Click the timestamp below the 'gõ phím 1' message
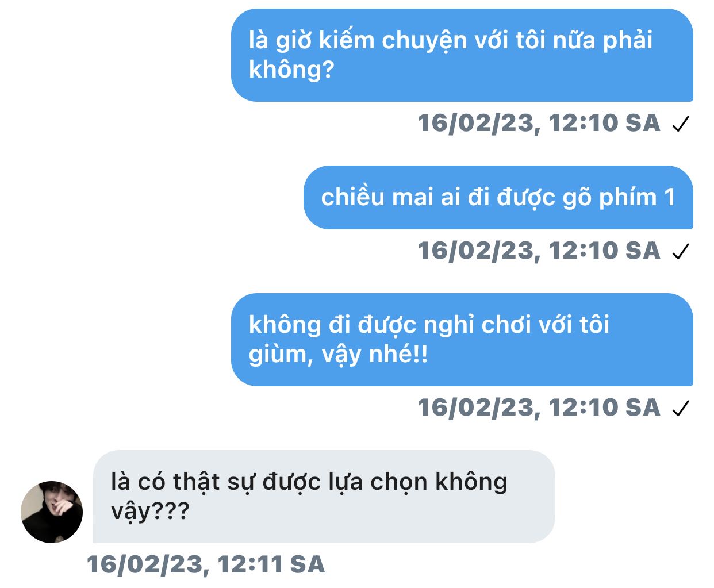The width and height of the screenshot is (714, 588). point(539,251)
